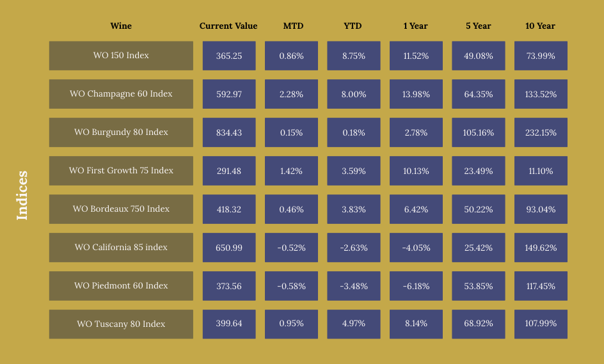Select the WO Tuscany 80 Index label
Image resolution: width=604 pixels, height=364 pixels.
[x=121, y=324]
